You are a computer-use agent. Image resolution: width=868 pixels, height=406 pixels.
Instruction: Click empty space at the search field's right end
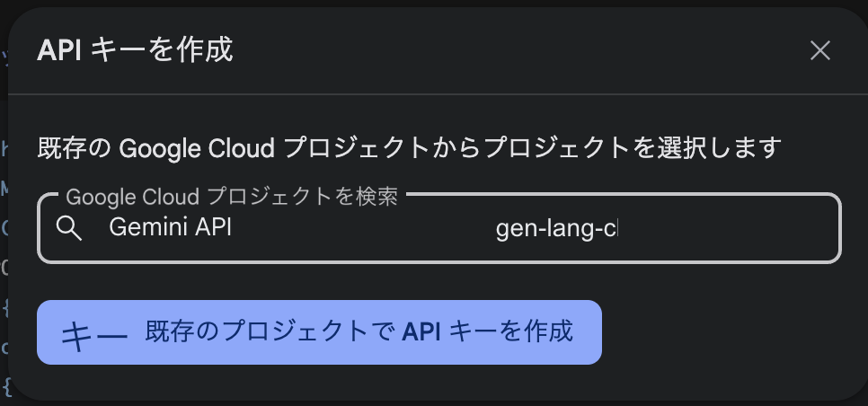pos(731,228)
